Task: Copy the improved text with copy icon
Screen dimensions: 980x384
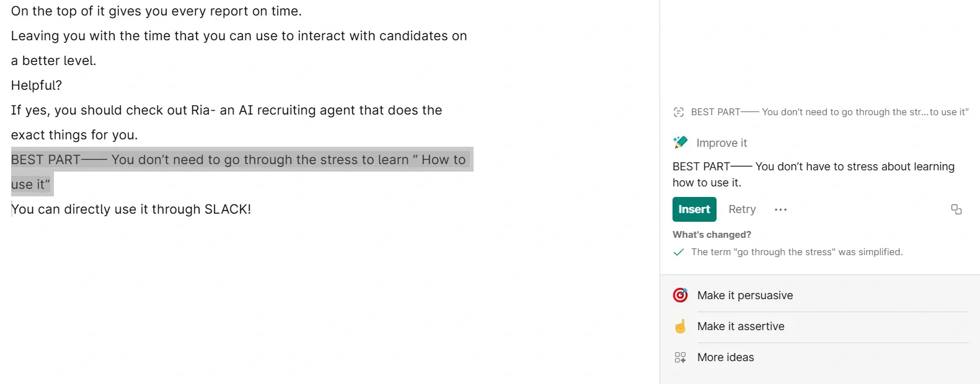Action: point(956,209)
